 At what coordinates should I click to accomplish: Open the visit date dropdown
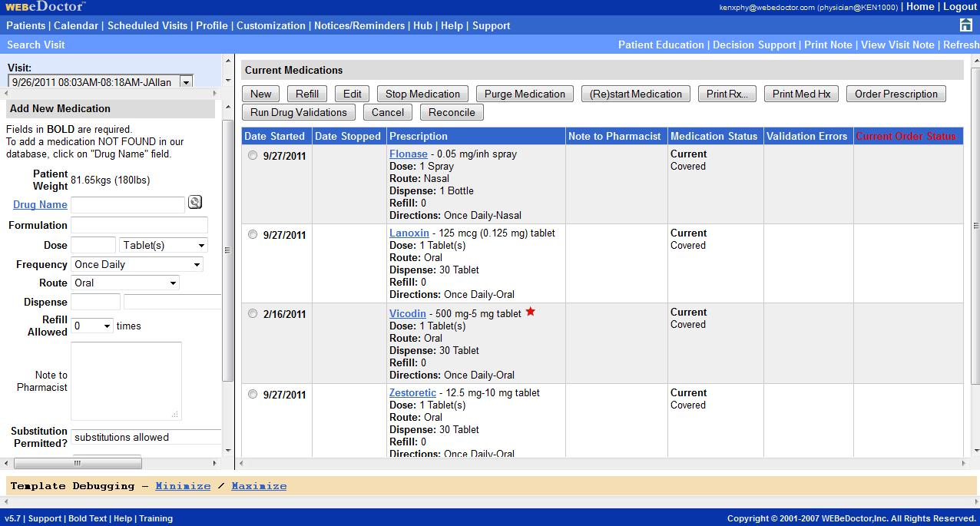tap(185, 82)
